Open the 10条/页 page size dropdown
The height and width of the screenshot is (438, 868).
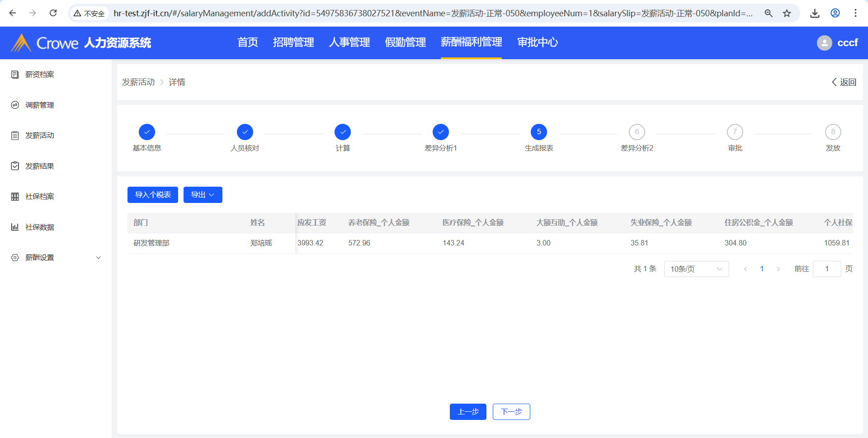tap(696, 269)
